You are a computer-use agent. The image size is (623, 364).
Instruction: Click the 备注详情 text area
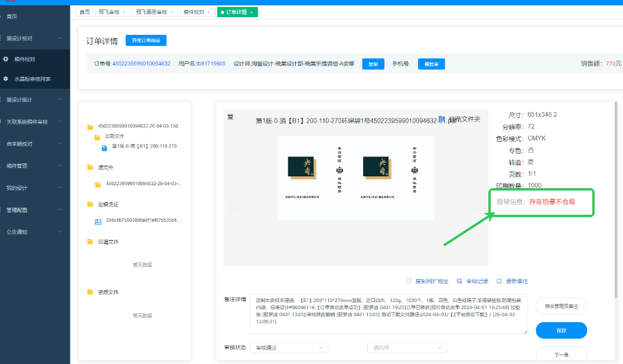(x=389, y=314)
